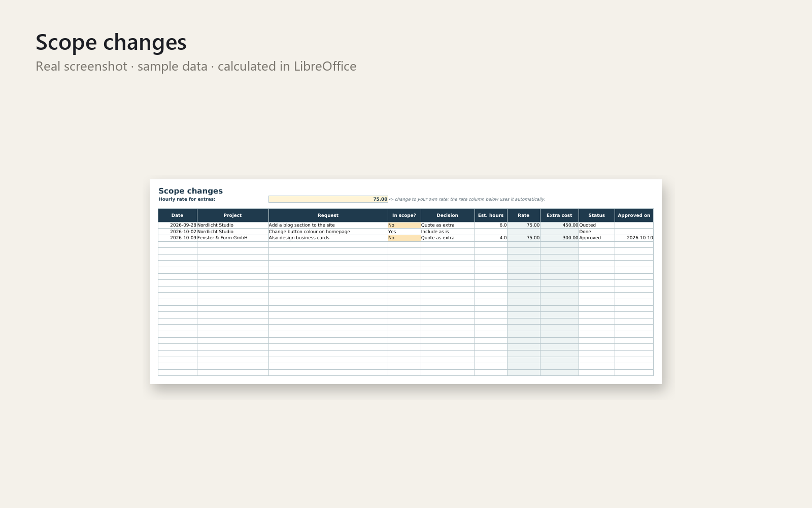Click the date cell 2026-09-28
This screenshot has width=812, height=508.
(x=178, y=225)
